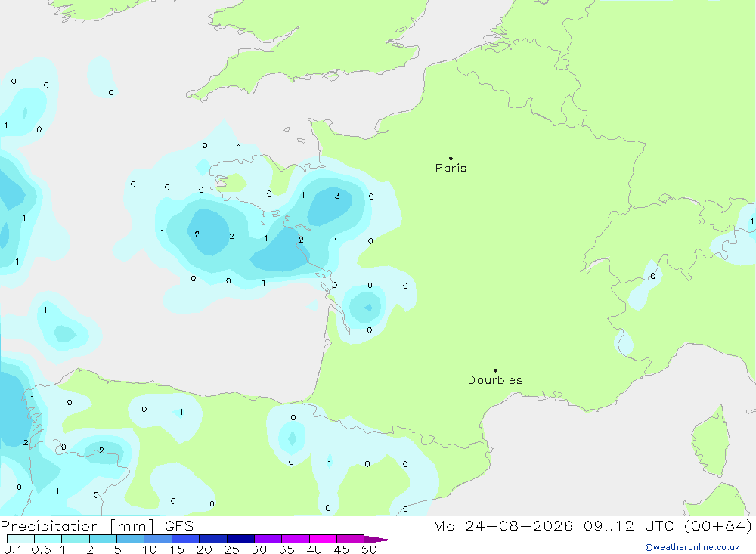Screen dimensions: 756x554
Task: Click the '(00+84)' forecast offset text
Action: [x=718, y=526]
